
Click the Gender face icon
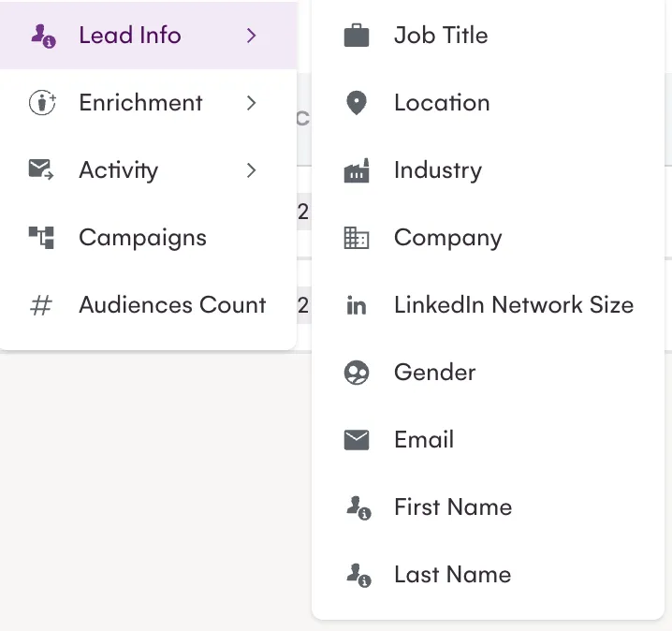pyautogui.click(x=357, y=374)
